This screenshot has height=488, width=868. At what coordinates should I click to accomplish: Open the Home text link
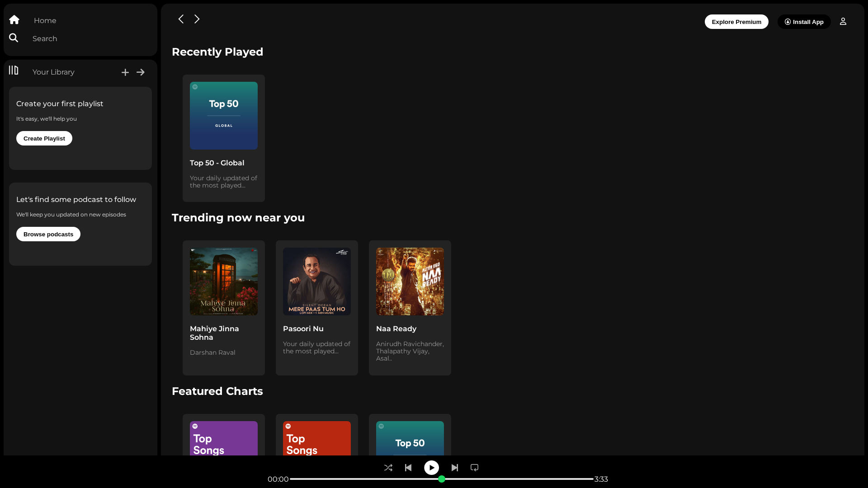coord(45,20)
